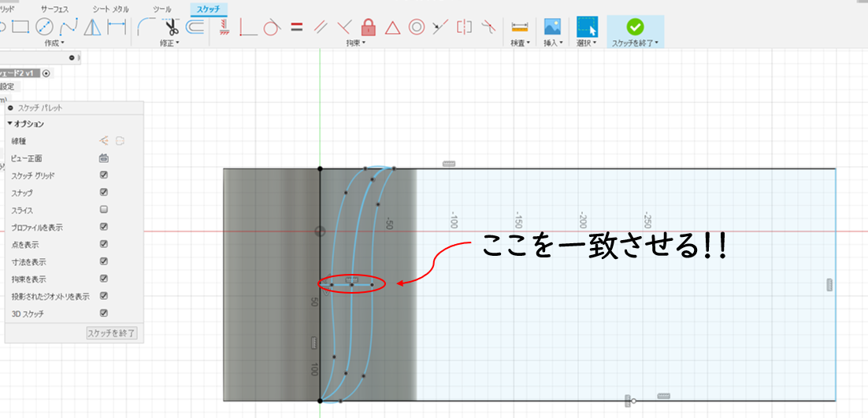Apply tangent constraint
The image size is (868, 418).
click(271, 27)
